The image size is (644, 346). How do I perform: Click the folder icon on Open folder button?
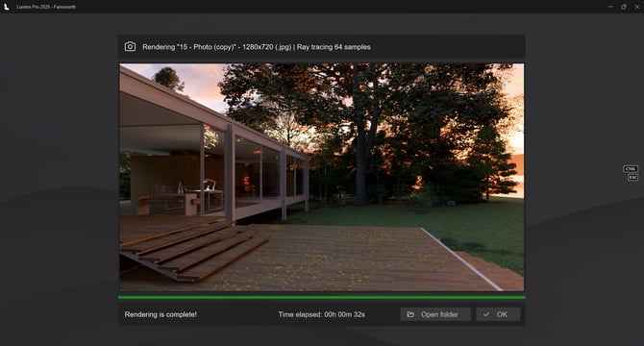tap(410, 314)
